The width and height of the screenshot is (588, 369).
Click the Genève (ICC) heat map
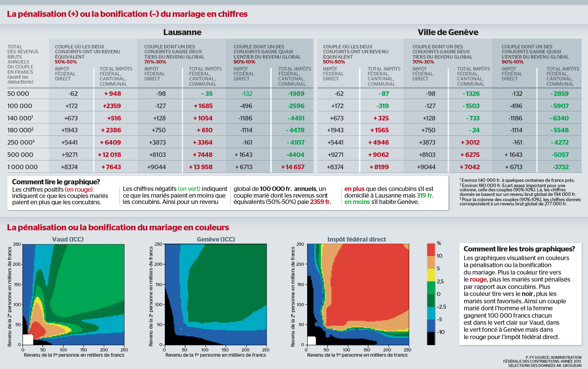coord(215,294)
